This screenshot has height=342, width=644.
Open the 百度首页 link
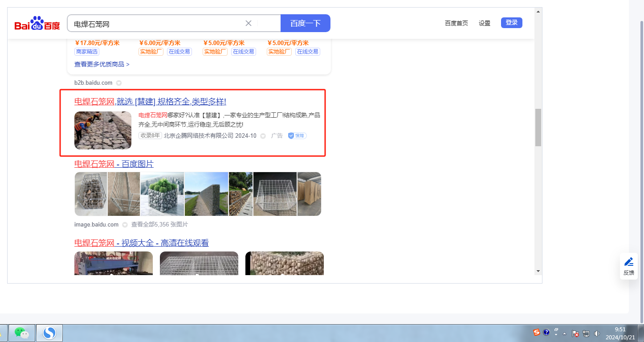point(457,23)
